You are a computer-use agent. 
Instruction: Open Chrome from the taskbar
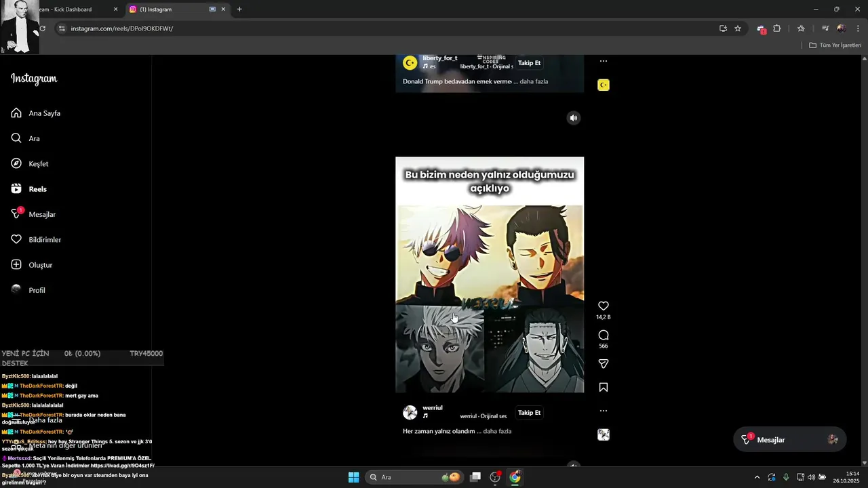[515, 477]
